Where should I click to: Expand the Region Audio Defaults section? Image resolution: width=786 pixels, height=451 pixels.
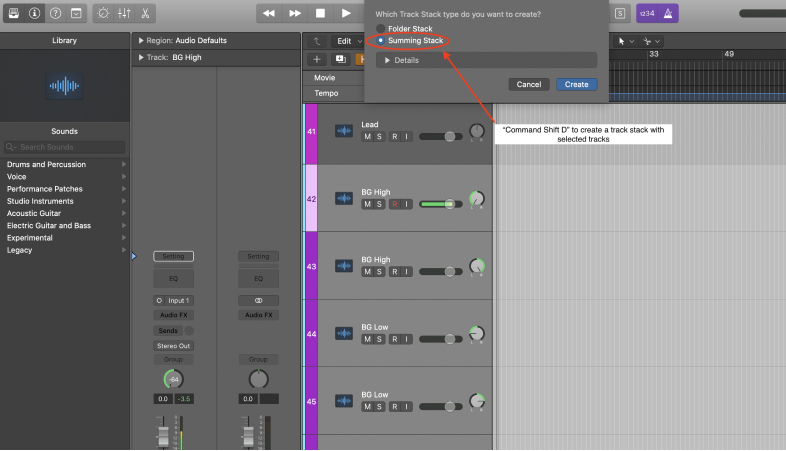pyautogui.click(x=141, y=41)
